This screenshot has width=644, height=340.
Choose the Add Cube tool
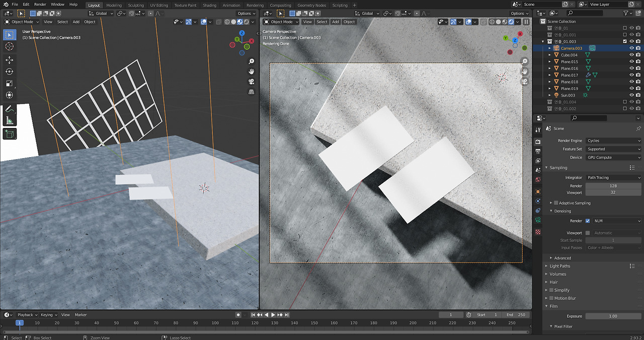click(10, 134)
